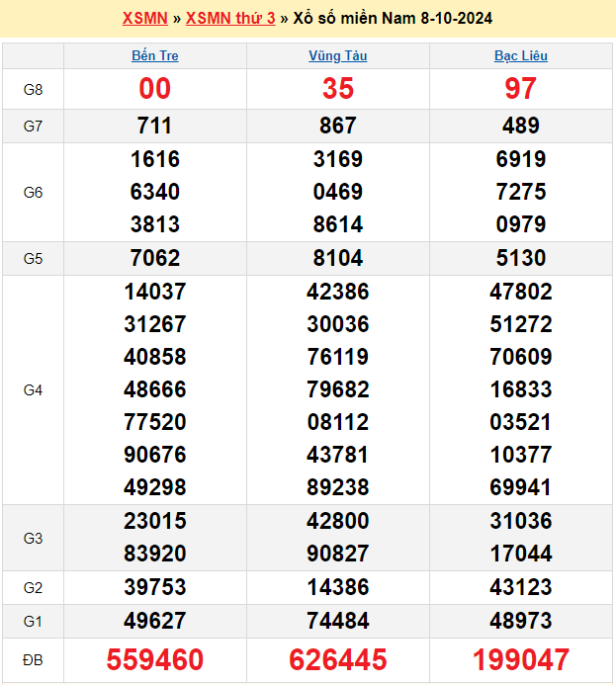The height and width of the screenshot is (685, 616).
Task: Click the title text Xổ số miền Nam 8-10-2024
Action: (x=393, y=19)
